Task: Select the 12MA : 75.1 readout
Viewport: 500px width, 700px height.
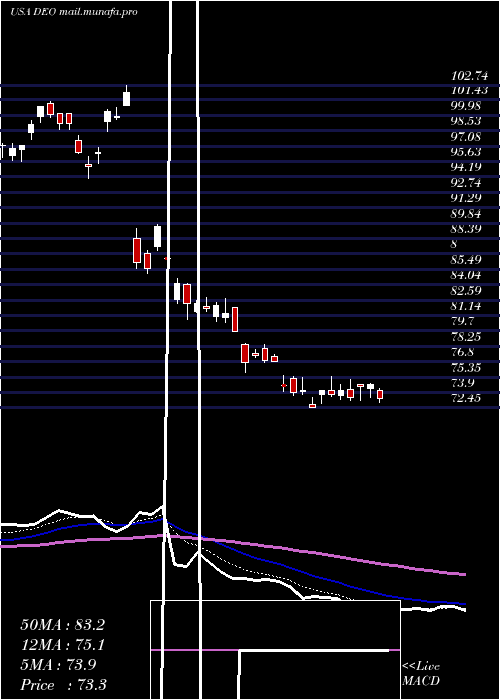Action: click(62, 645)
